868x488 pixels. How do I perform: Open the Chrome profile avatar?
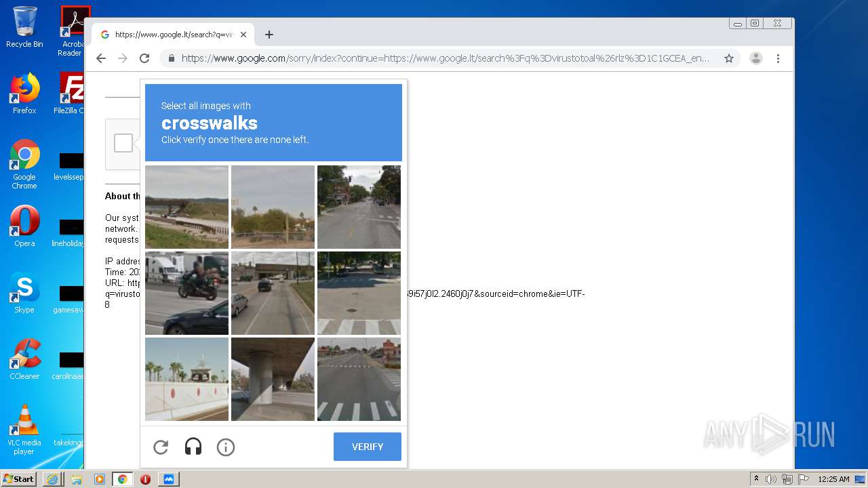(756, 58)
